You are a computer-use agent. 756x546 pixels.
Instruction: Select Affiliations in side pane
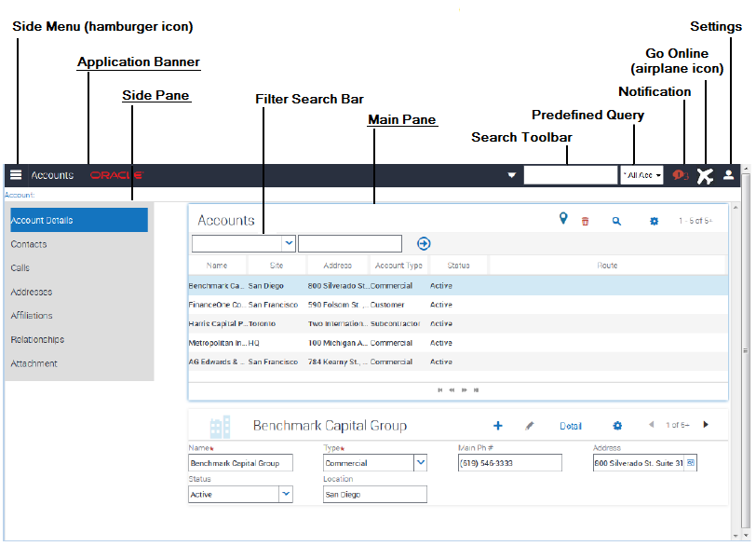point(32,316)
